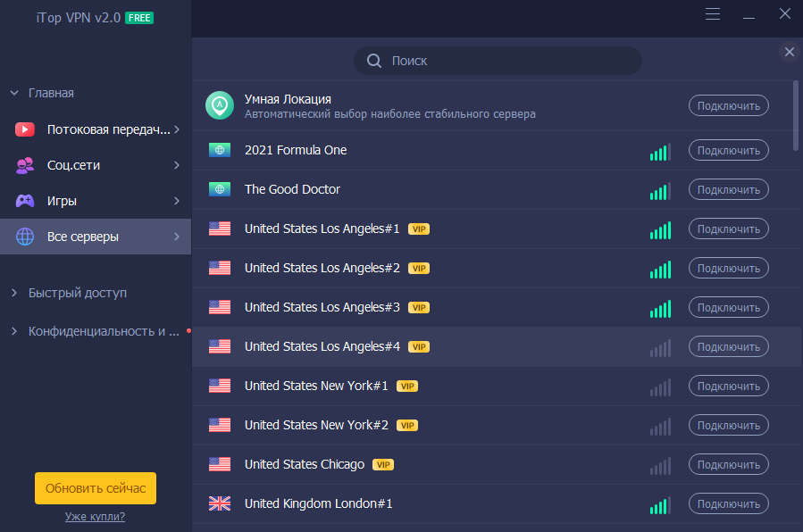Click Обновить сейчас upgrade button

[96, 488]
